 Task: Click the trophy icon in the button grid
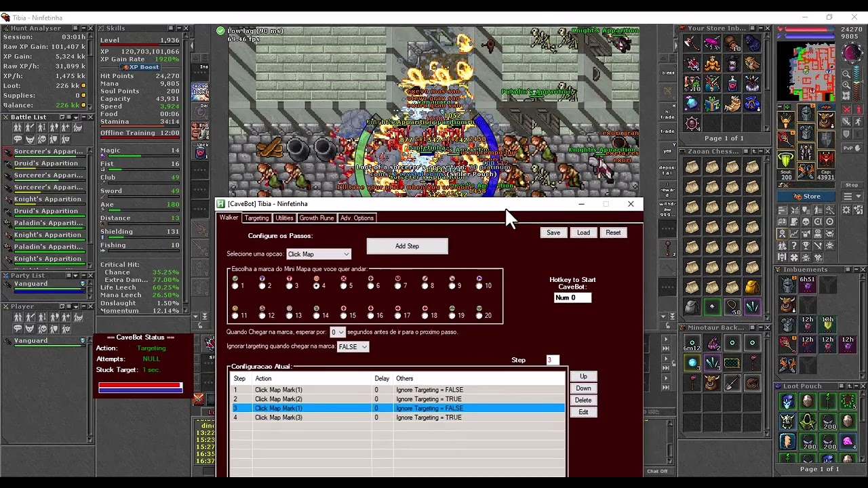805,245
